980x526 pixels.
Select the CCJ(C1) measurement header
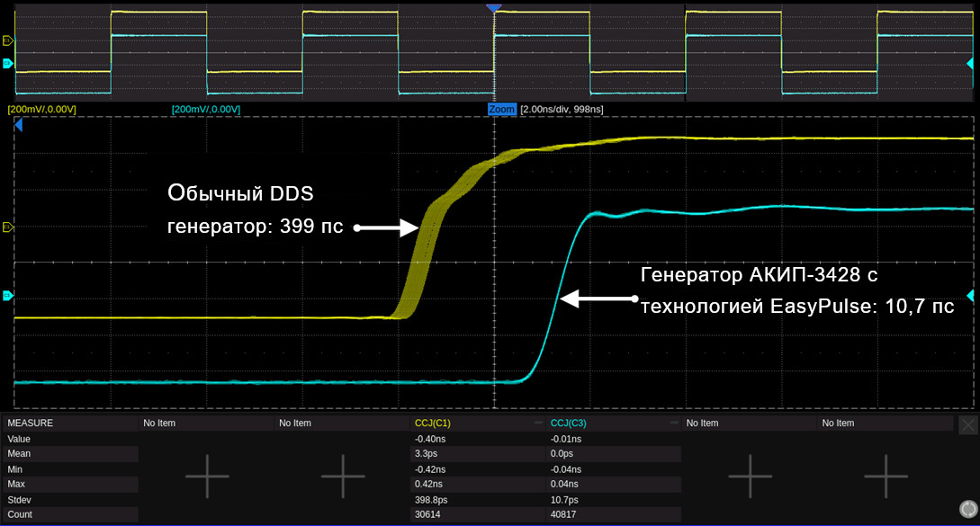[432, 423]
